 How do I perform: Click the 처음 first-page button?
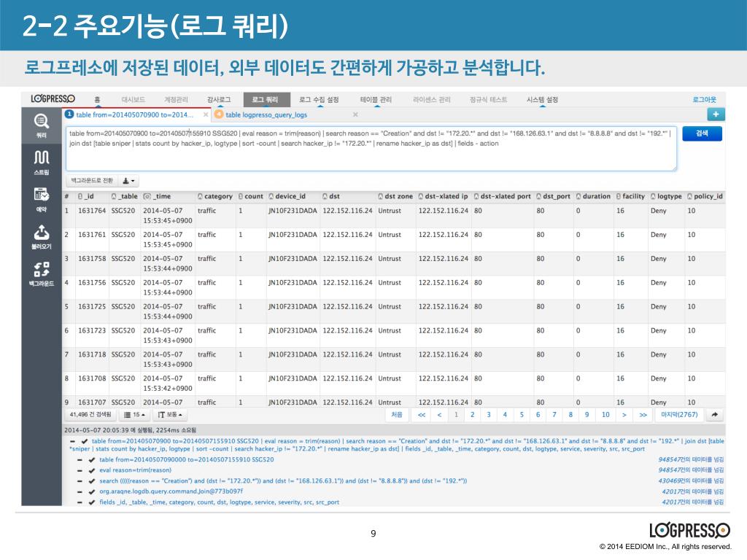(397, 415)
